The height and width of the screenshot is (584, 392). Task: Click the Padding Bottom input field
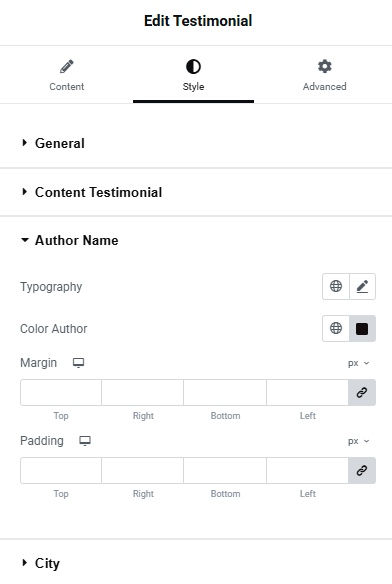coord(225,471)
